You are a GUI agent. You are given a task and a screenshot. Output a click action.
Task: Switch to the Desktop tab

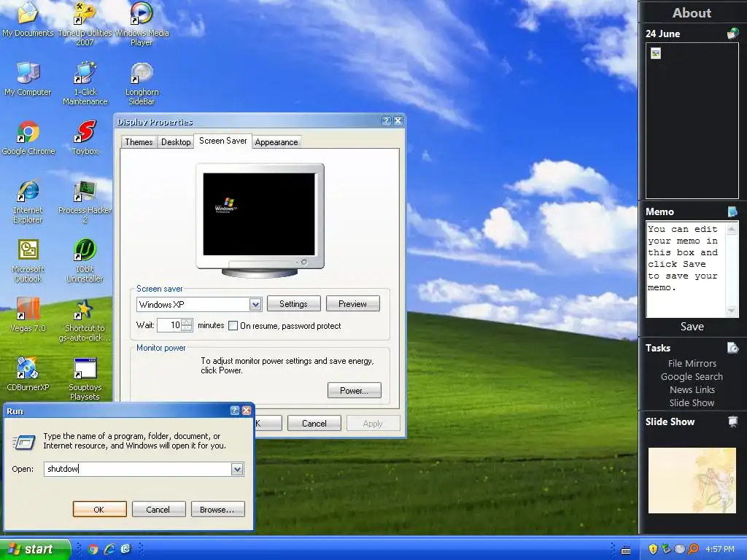tap(176, 142)
